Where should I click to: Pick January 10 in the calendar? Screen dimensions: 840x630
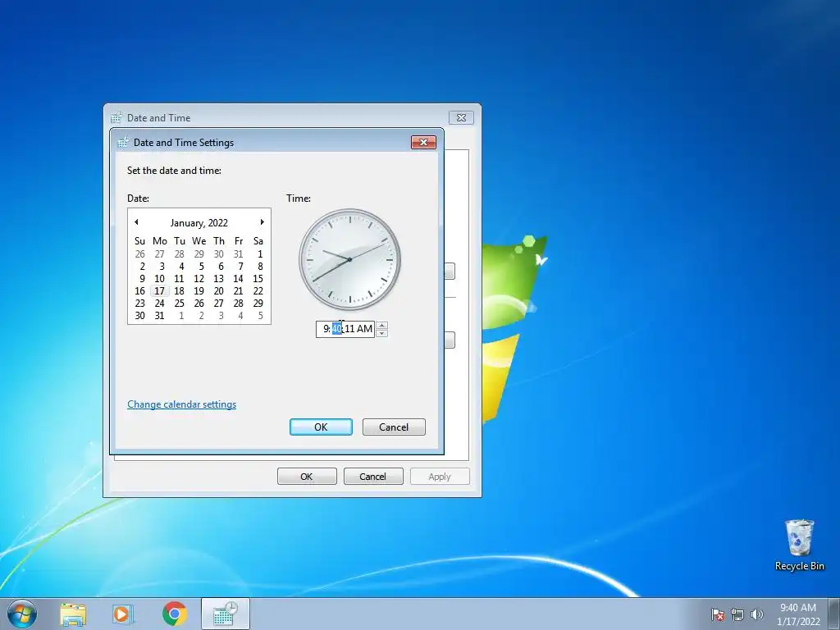point(160,279)
